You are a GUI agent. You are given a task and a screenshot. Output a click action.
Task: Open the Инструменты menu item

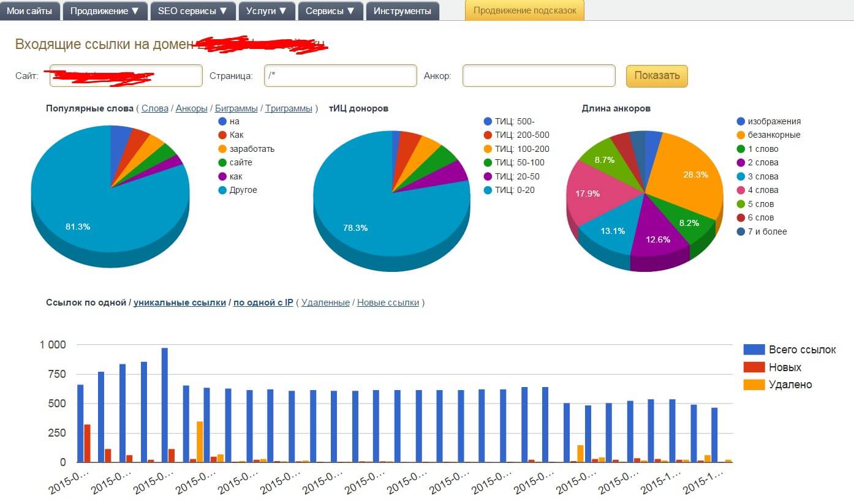point(402,10)
